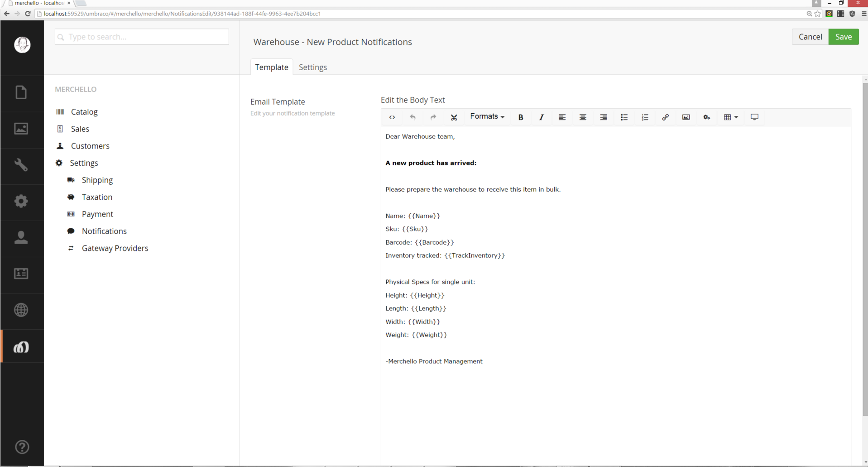
Task: Click the cut scissors icon
Action: point(454,117)
